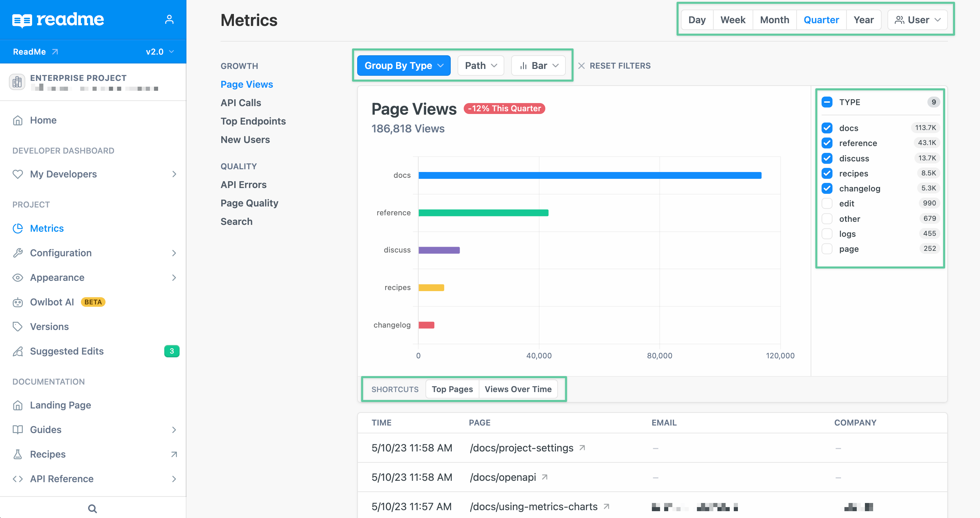Click the external link arrow beside /docs/project-settings
980x518 pixels.
pos(582,448)
